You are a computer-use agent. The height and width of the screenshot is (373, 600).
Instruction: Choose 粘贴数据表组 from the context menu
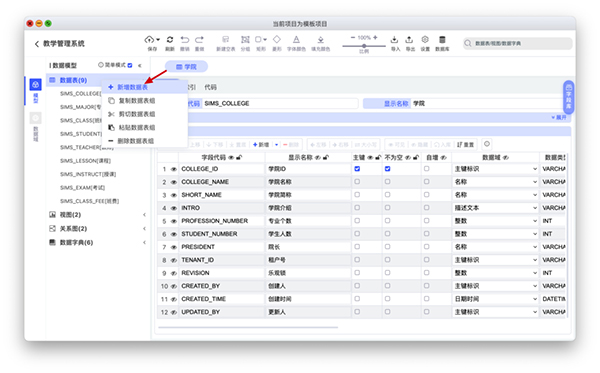pyautogui.click(x=145, y=127)
